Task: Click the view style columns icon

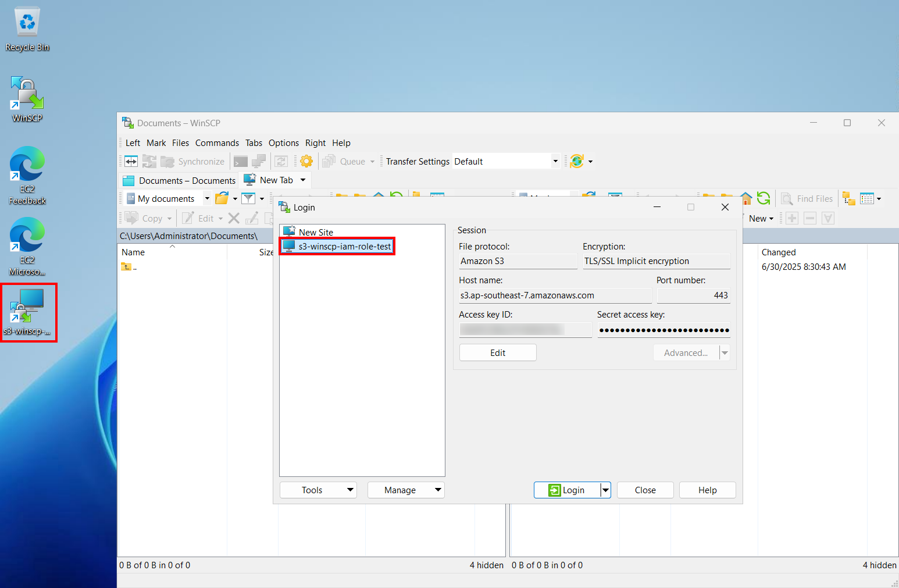Action: (x=867, y=198)
